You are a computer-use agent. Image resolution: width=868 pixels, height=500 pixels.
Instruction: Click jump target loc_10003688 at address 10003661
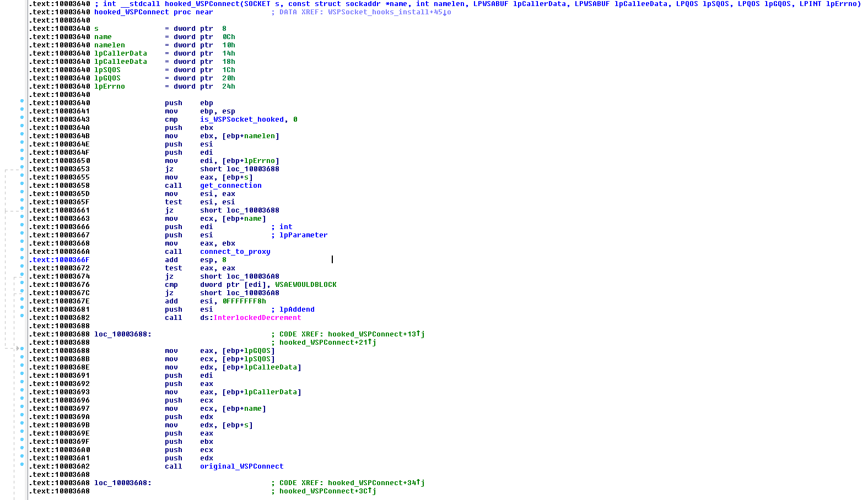[x=253, y=210]
